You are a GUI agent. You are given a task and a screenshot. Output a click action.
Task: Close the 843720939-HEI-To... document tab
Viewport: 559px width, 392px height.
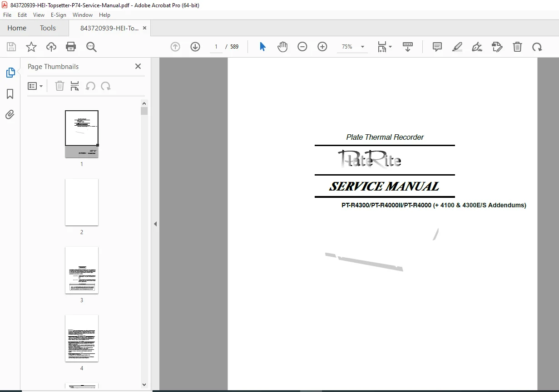(145, 28)
